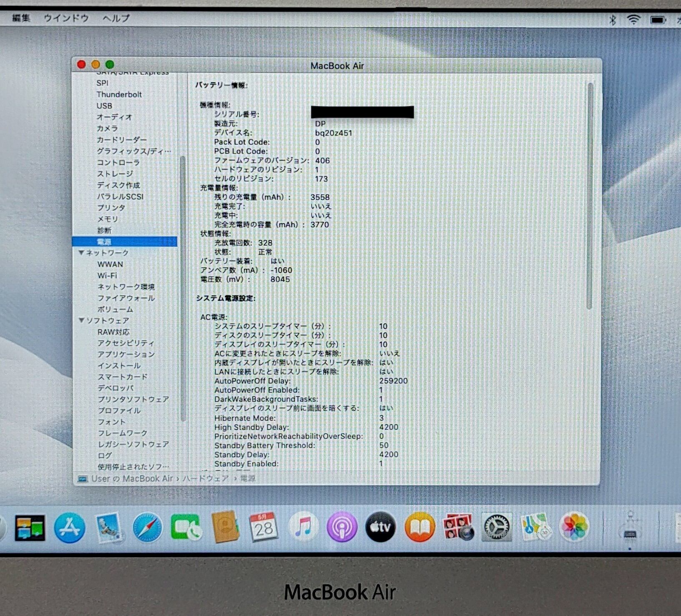The width and height of the screenshot is (681, 616).
Task: Launch the Apple TV app icon
Action: pyautogui.click(x=380, y=527)
